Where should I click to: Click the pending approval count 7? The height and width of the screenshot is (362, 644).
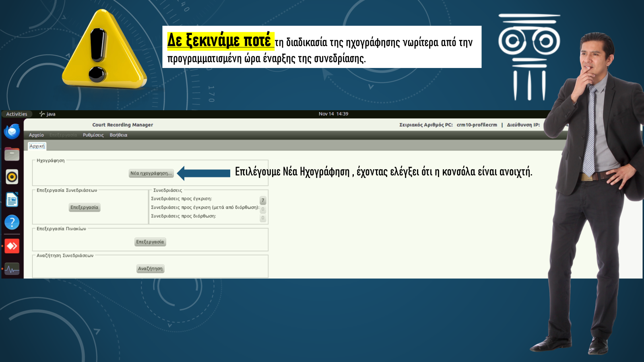[263, 200]
